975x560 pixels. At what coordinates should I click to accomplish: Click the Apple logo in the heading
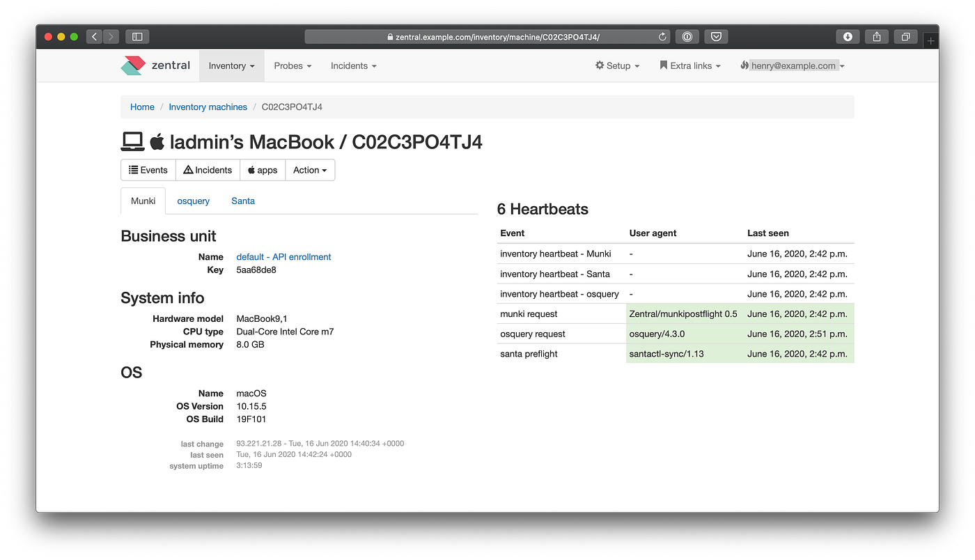[157, 142]
